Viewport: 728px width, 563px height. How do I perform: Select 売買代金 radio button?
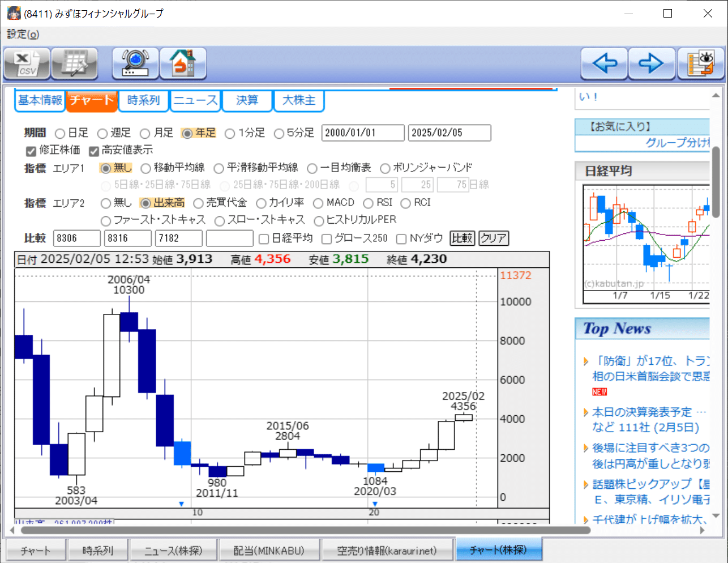198,203
